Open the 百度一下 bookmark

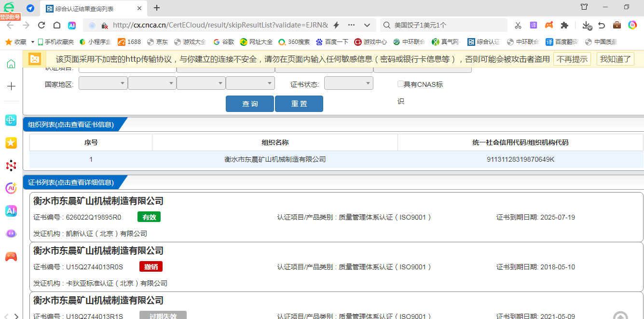point(332,42)
